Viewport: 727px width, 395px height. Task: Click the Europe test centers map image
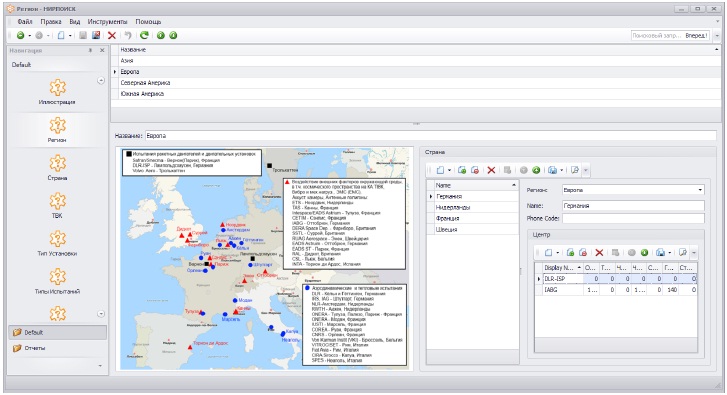pos(264,259)
